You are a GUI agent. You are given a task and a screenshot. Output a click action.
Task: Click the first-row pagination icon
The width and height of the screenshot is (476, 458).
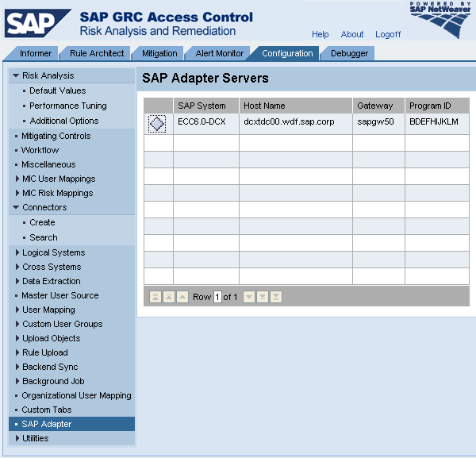(156, 297)
